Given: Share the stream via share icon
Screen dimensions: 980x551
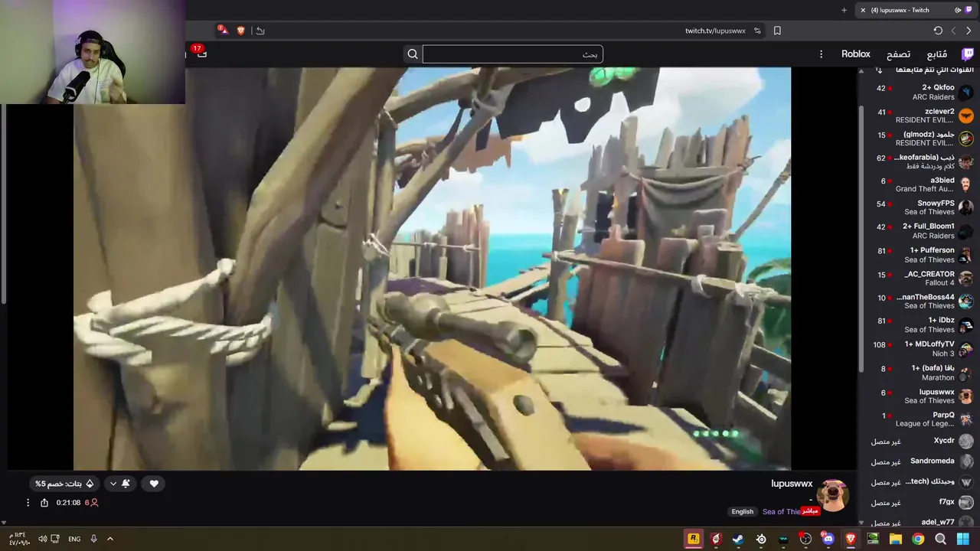Looking at the screenshot, I should 44,503.
